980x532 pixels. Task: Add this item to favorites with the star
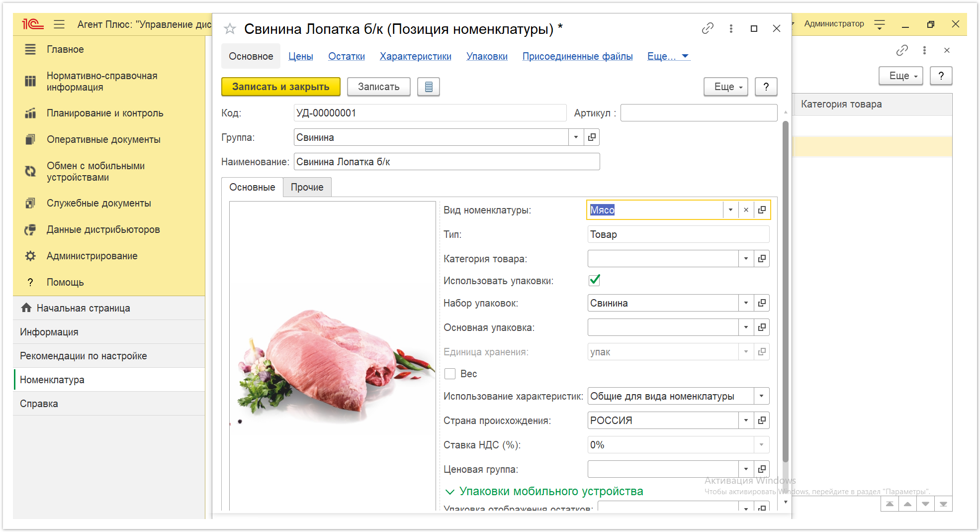230,29
